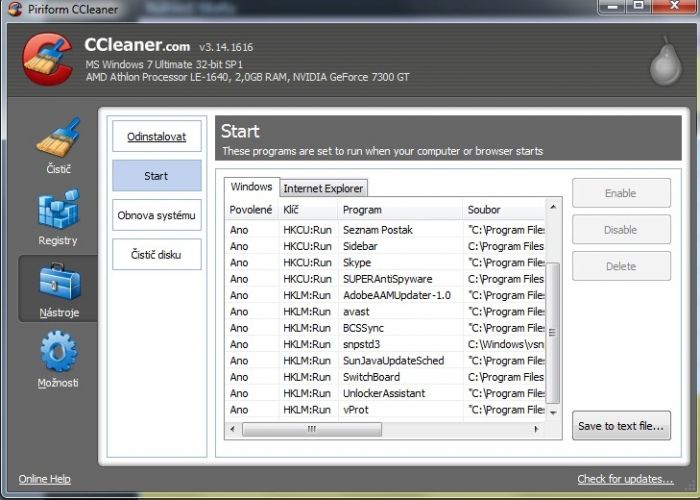Select the BCSSync startup entry
The width and height of the screenshot is (700, 500).
tap(385, 328)
